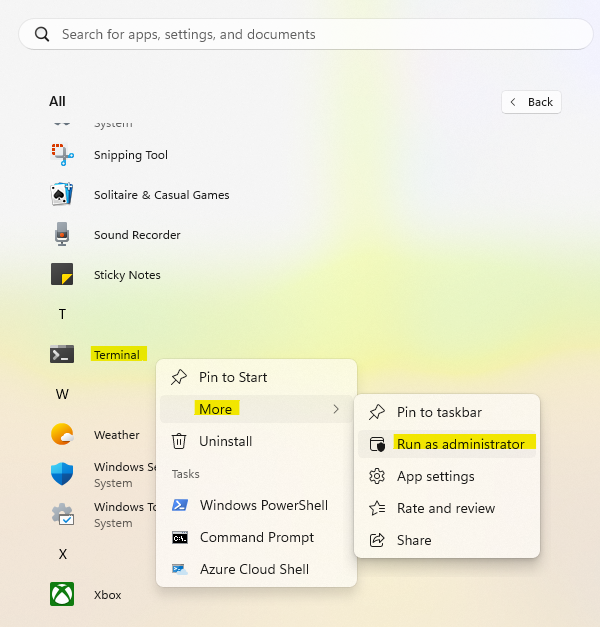Screen dimensions: 600x627
Task: Click the trash icon beside Uninstall
Action: pyautogui.click(x=179, y=441)
